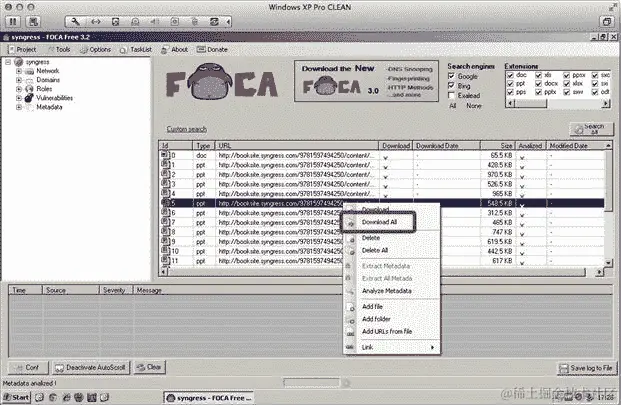Screen dimensions: 621x405
Task: Open the Windows Start menu
Action: pos(17,397)
